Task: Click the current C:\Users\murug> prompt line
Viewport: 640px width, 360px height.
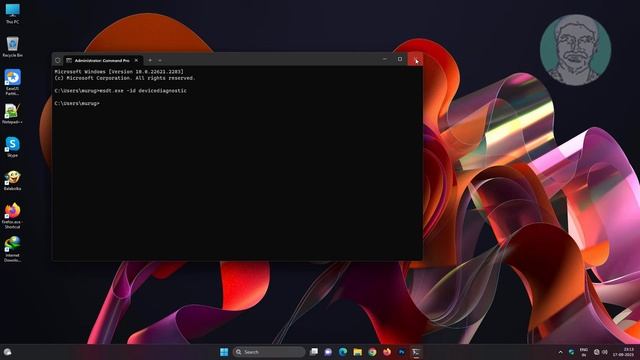Action: click(x=77, y=104)
